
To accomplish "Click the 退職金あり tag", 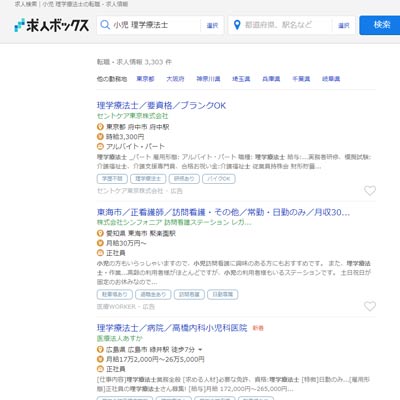I will 153,294.
